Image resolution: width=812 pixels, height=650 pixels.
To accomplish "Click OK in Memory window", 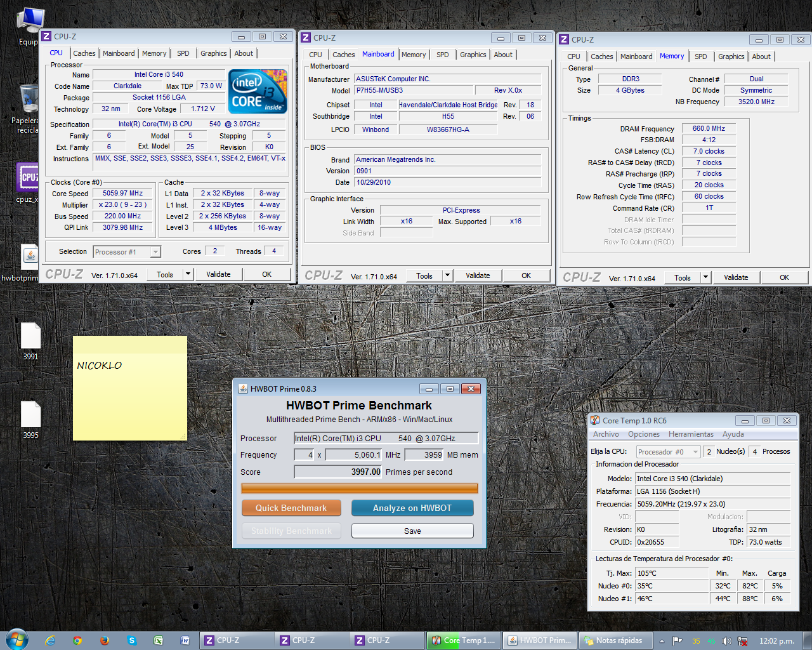I will point(784,277).
